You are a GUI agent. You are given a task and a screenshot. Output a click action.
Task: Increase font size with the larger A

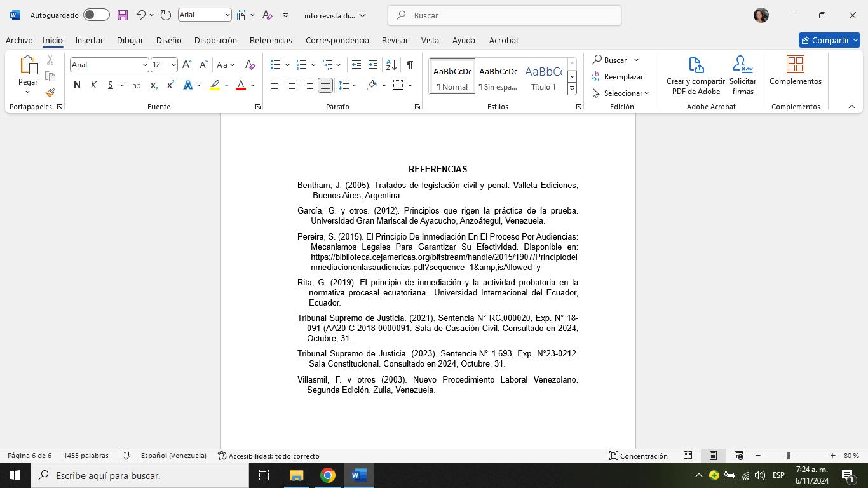pyautogui.click(x=187, y=65)
